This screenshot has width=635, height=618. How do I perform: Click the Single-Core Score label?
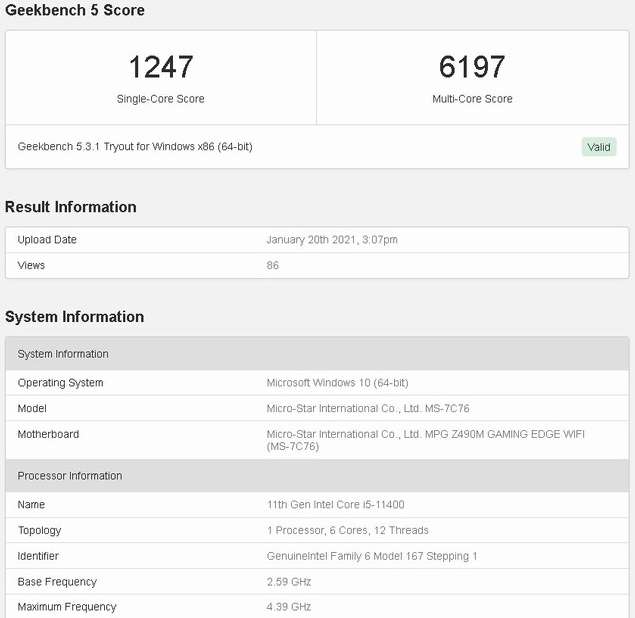pyautogui.click(x=160, y=99)
